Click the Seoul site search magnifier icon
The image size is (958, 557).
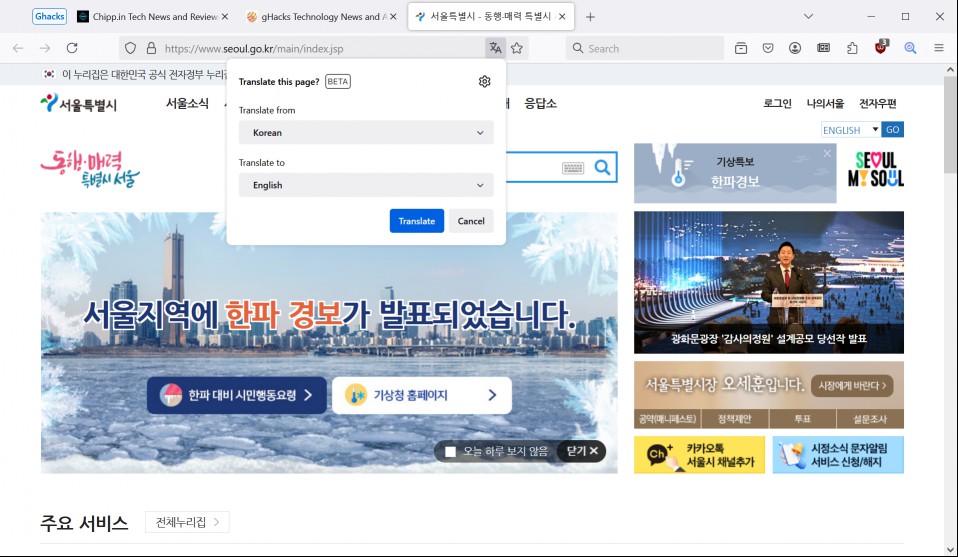pyautogui.click(x=602, y=167)
